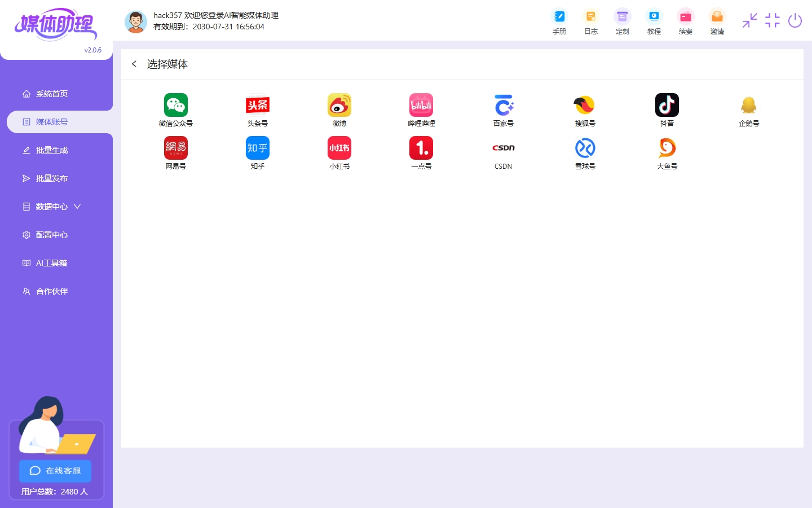
Task: Go back using the arrow beside 选择媒体
Action: coord(134,64)
